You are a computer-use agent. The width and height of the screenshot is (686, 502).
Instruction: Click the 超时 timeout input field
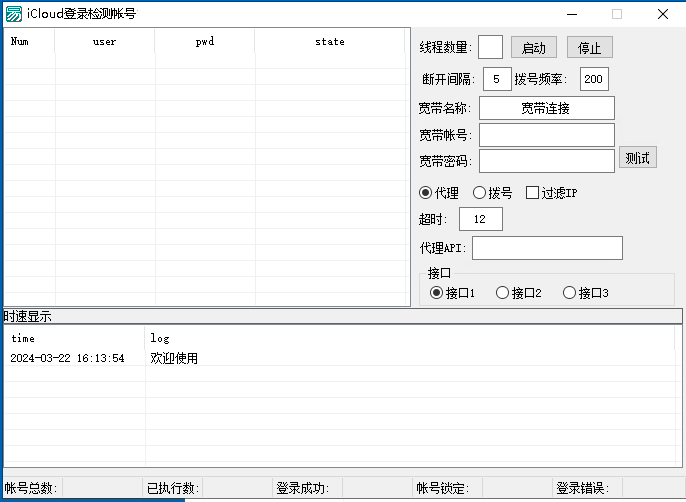pyautogui.click(x=480, y=219)
